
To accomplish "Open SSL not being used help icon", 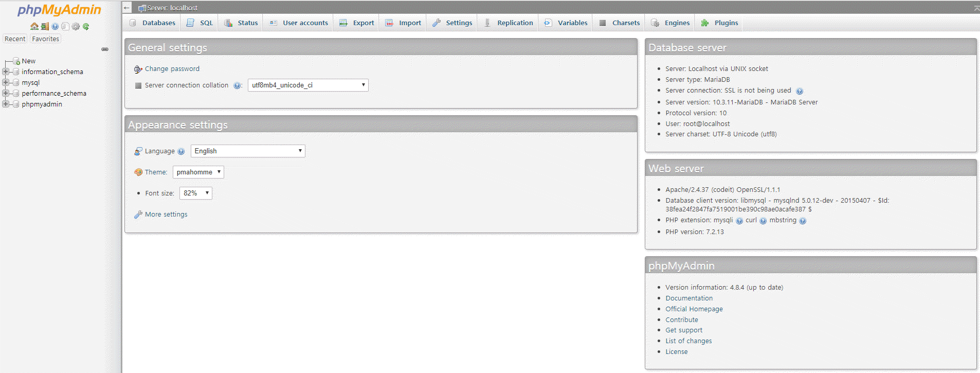I will (x=800, y=91).
